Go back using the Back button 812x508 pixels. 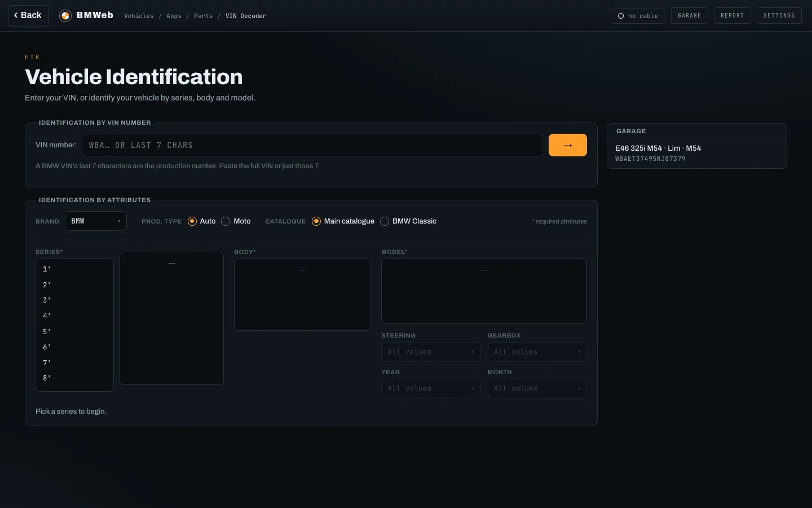pyautogui.click(x=28, y=15)
